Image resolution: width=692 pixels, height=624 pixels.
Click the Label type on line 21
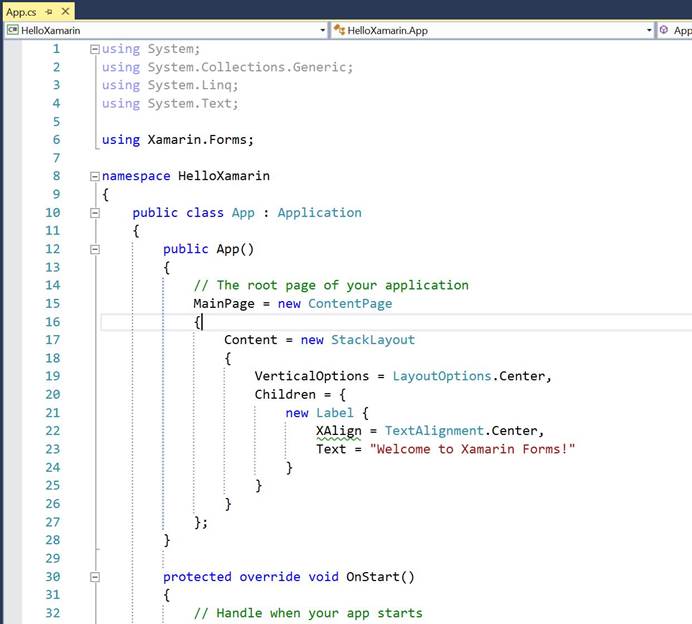tap(335, 413)
